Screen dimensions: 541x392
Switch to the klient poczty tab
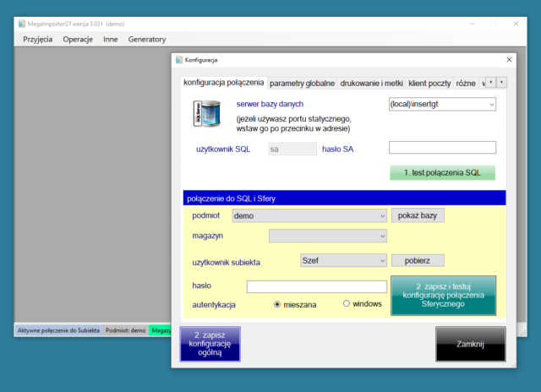click(x=429, y=83)
